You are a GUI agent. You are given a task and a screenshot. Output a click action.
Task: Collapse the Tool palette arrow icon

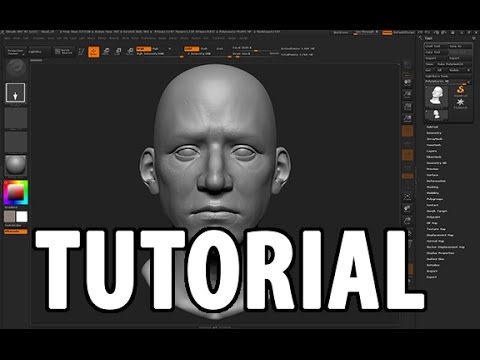[421, 38]
